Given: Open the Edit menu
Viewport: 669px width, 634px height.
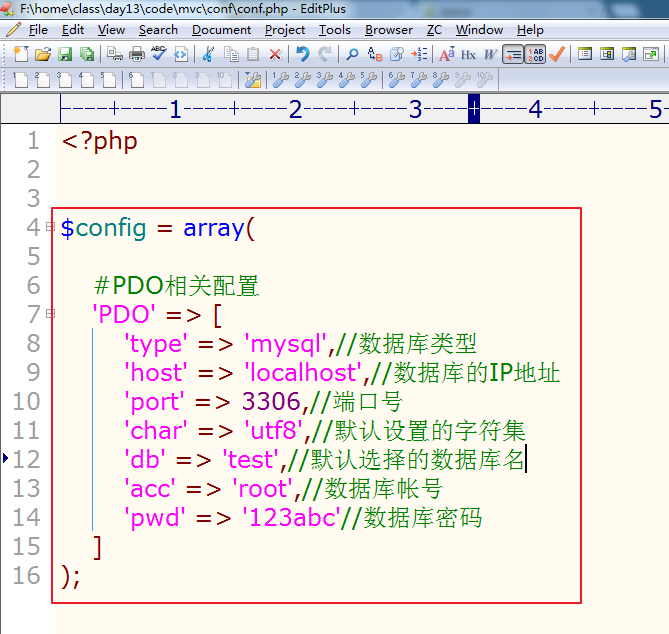Looking at the screenshot, I should 73,30.
